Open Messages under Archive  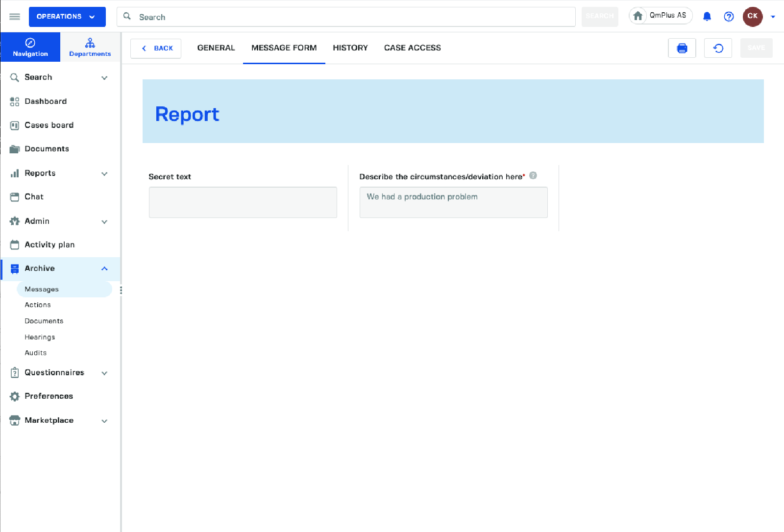click(42, 290)
